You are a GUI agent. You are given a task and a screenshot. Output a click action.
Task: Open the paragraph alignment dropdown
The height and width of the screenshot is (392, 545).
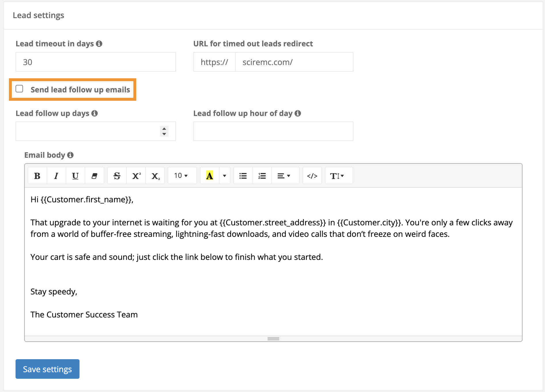pos(285,175)
